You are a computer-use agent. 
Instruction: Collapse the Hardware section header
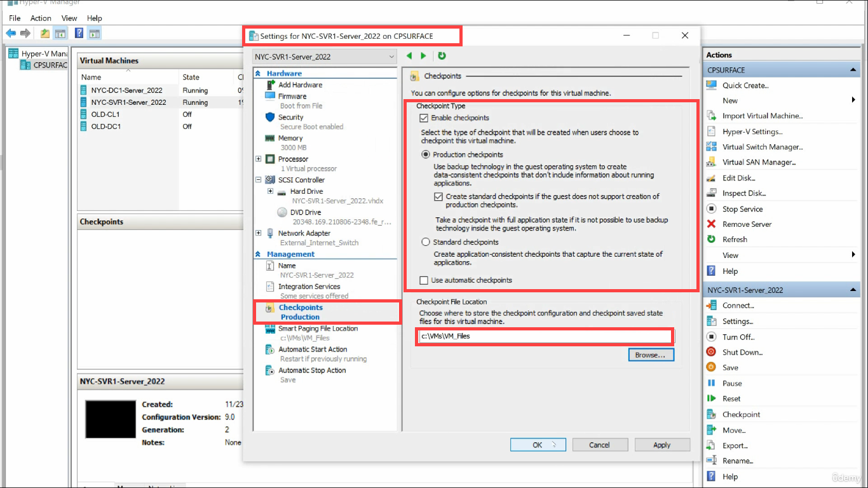tap(258, 74)
